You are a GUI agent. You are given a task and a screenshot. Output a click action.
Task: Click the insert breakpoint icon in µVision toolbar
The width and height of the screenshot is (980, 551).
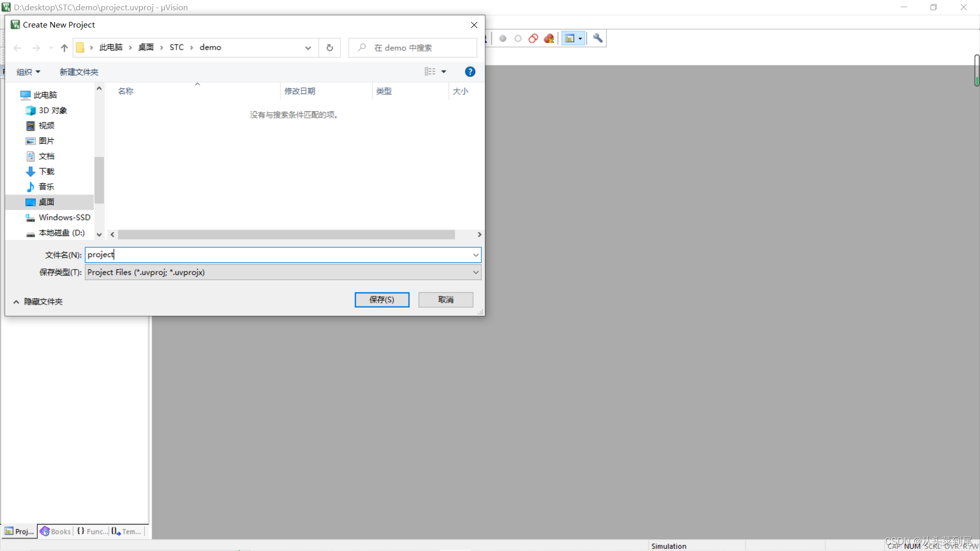click(503, 38)
